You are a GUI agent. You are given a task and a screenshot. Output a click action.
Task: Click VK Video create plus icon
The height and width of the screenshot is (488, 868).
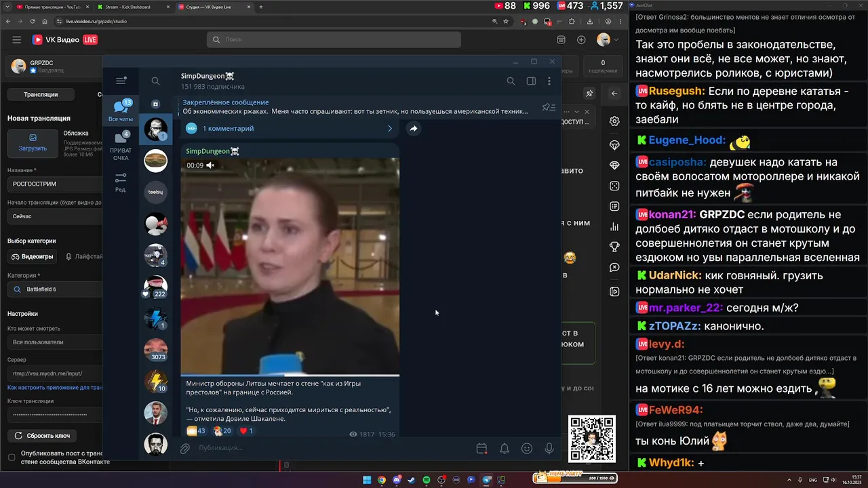click(x=581, y=40)
